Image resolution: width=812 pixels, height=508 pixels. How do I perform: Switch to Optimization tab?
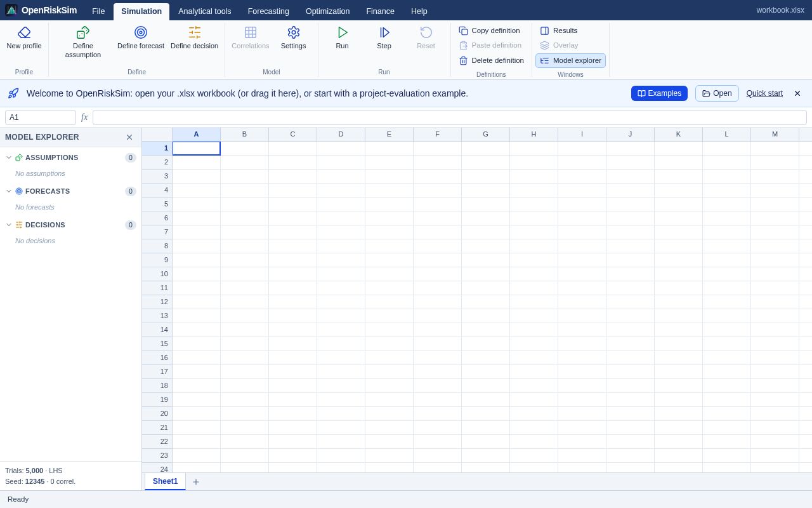pyautogui.click(x=327, y=11)
